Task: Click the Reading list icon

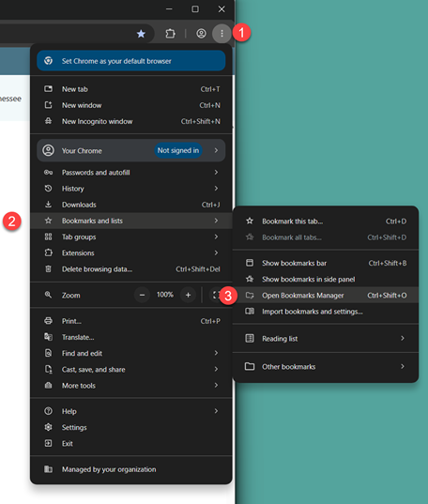Action: tap(250, 338)
